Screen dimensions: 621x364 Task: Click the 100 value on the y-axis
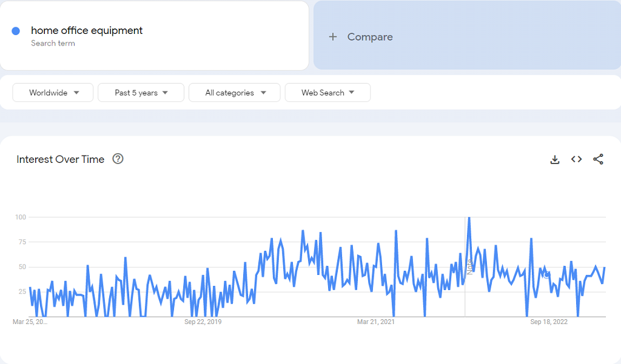[x=21, y=217]
